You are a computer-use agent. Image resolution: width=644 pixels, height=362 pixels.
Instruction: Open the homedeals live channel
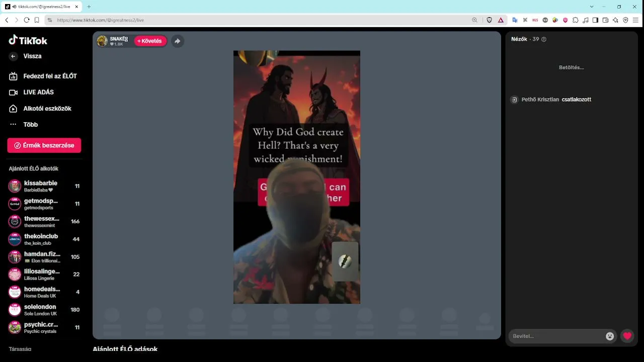click(44, 292)
